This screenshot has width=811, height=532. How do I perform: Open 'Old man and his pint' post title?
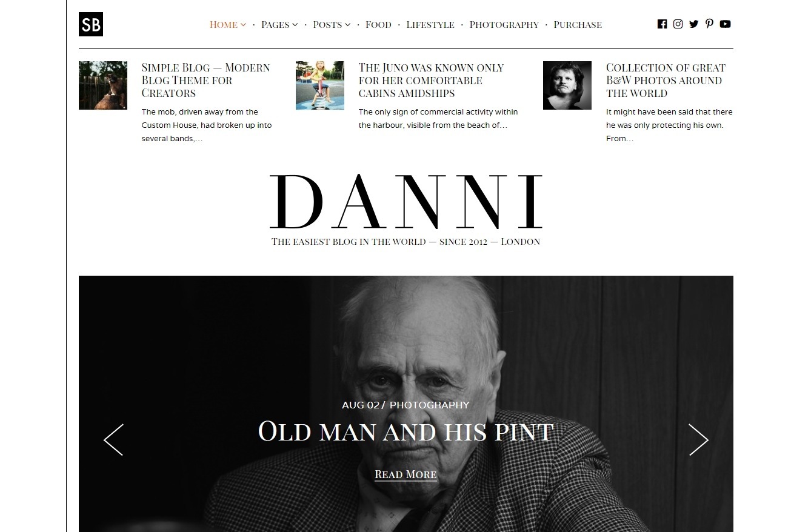coord(405,432)
